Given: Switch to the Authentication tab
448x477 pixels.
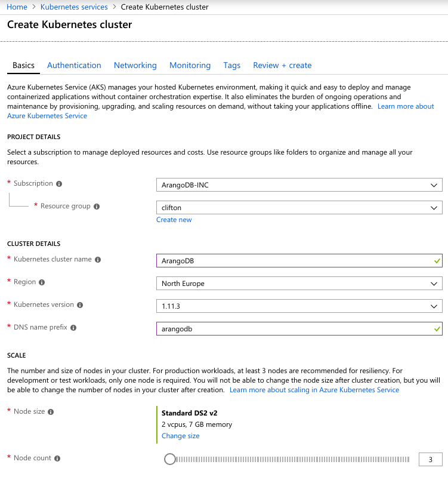Looking at the screenshot, I should pos(74,66).
